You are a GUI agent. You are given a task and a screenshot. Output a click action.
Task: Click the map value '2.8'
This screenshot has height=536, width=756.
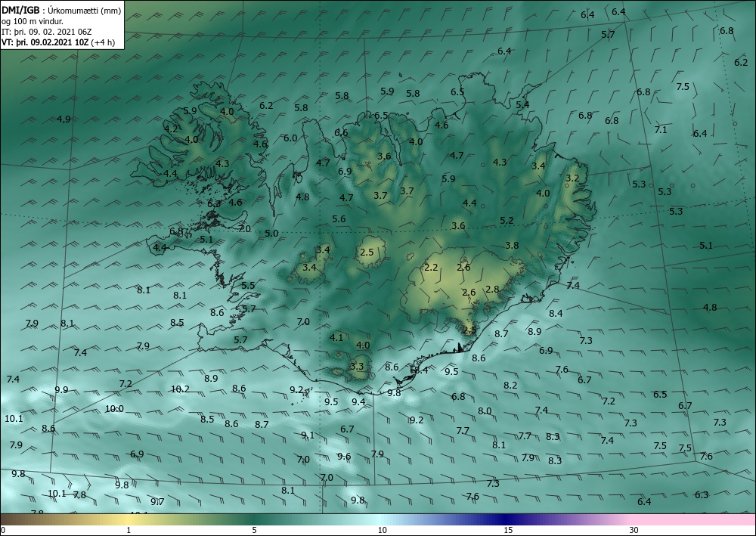point(492,290)
